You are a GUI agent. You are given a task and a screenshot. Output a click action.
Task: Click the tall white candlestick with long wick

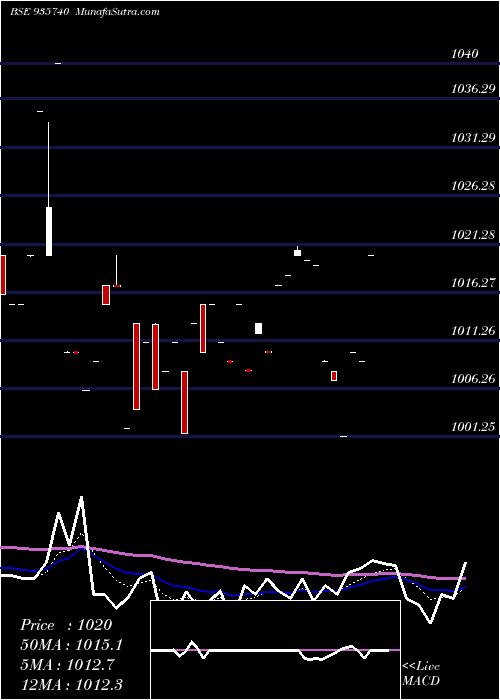pyautogui.click(x=49, y=189)
